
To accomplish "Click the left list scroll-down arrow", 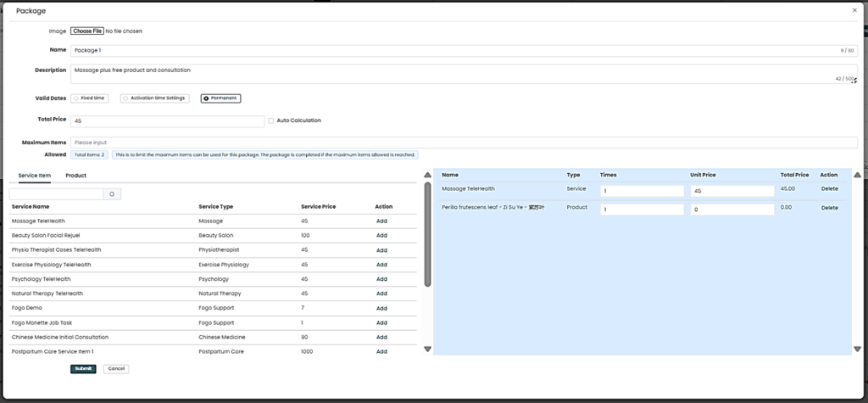I will point(427,349).
